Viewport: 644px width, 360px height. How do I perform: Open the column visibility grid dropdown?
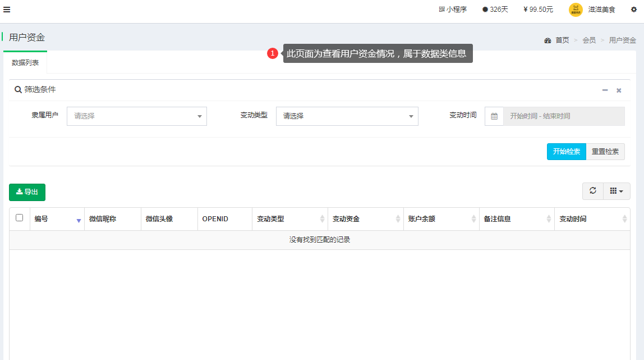(x=617, y=191)
